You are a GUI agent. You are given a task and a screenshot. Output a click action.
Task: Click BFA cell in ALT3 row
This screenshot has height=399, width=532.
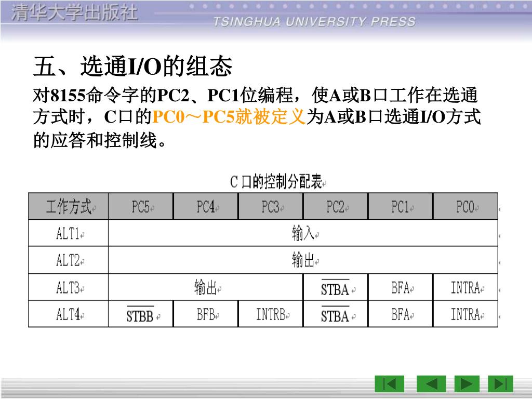pyautogui.click(x=401, y=287)
